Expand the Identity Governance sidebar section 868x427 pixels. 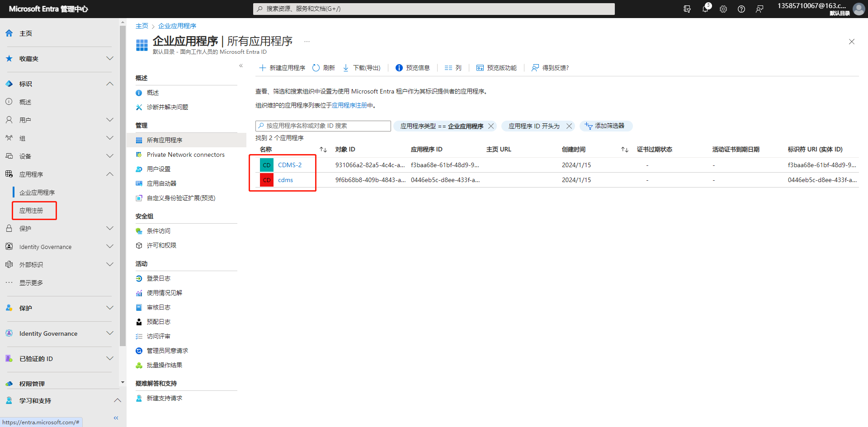coord(109,333)
